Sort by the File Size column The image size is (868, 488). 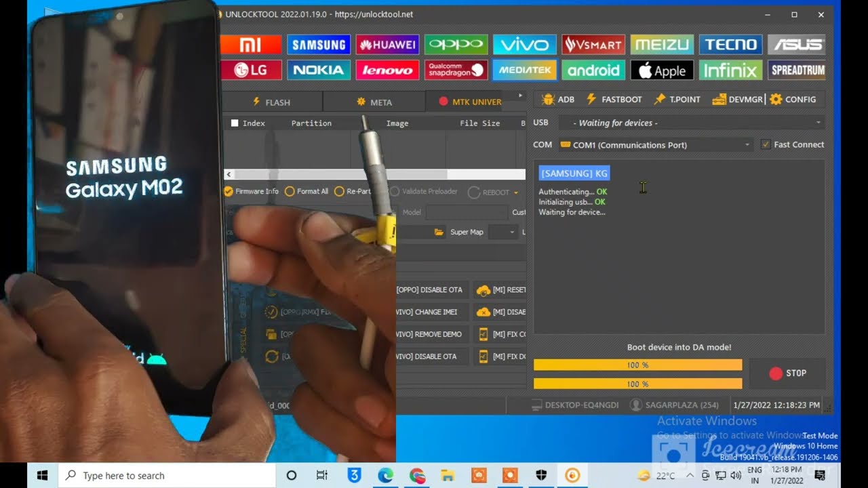(480, 123)
